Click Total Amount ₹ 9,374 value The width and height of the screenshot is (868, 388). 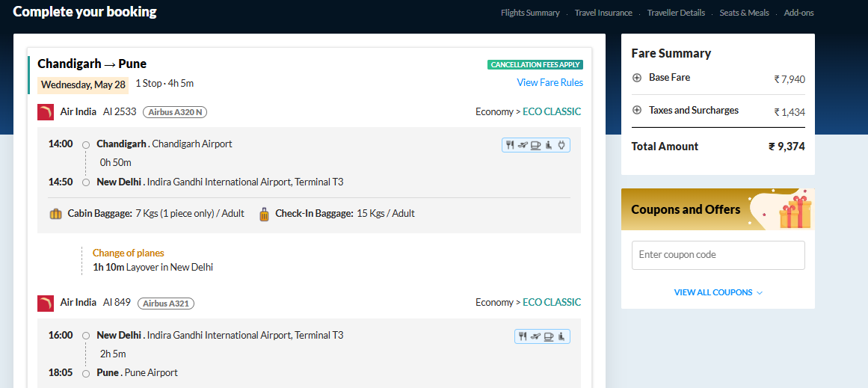[786, 147]
